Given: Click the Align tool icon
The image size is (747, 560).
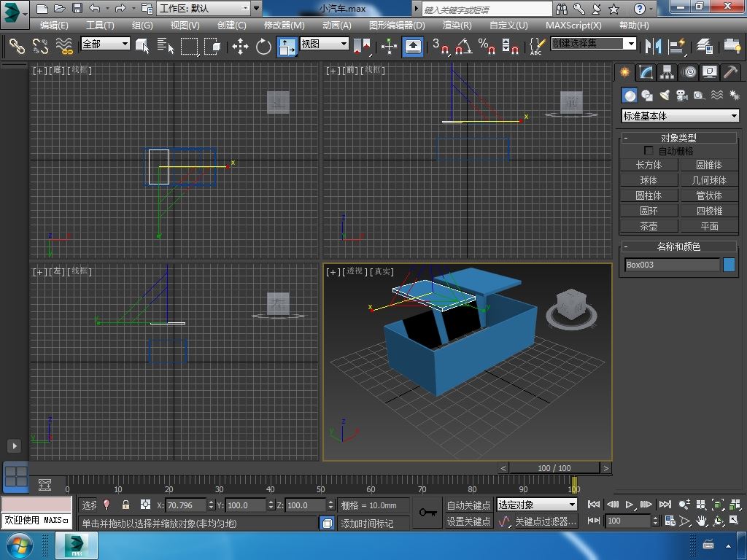Looking at the screenshot, I should [676, 46].
